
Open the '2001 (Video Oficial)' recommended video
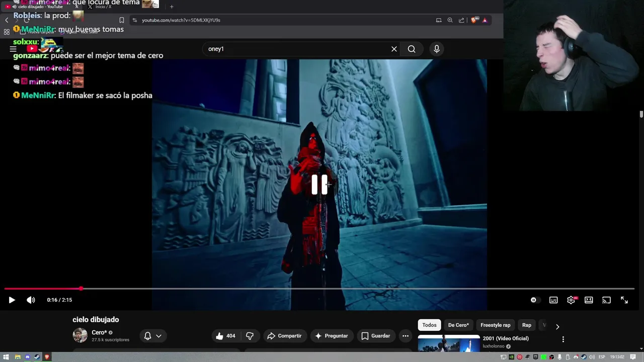[x=506, y=338]
